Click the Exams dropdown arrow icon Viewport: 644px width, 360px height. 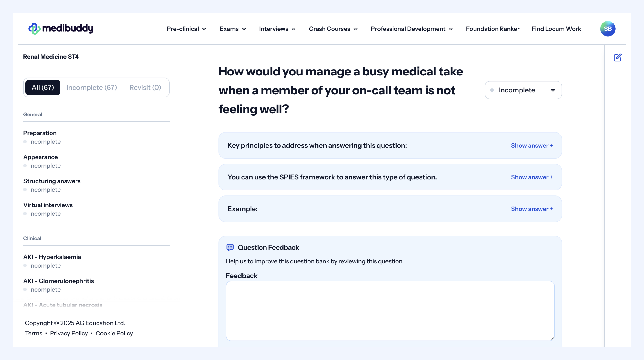pyautogui.click(x=244, y=29)
